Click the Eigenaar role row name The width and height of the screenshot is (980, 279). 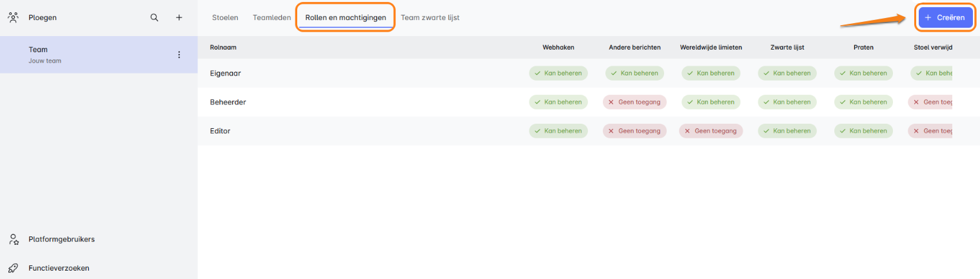[x=225, y=73]
